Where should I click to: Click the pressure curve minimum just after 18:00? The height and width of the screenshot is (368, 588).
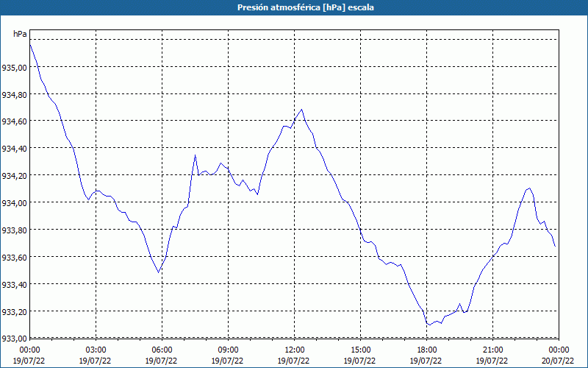pos(430,325)
